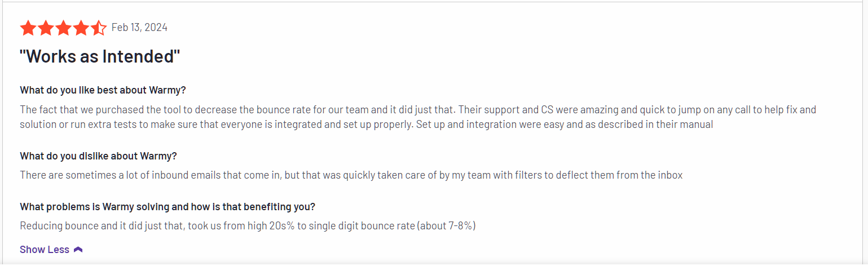The image size is (868, 266).
Task: Click "What do you like best about Warmy?" heading
Action: [x=103, y=90]
